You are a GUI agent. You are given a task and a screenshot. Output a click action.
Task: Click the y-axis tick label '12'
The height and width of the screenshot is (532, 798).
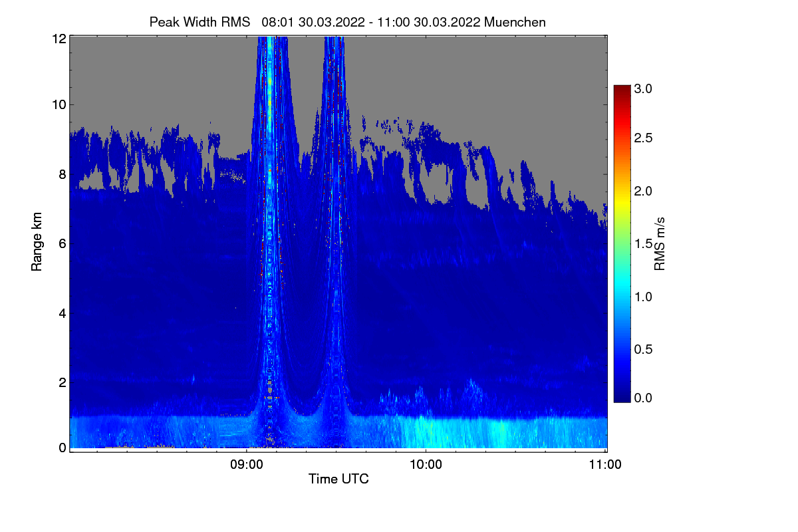pyautogui.click(x=58, y=39)
